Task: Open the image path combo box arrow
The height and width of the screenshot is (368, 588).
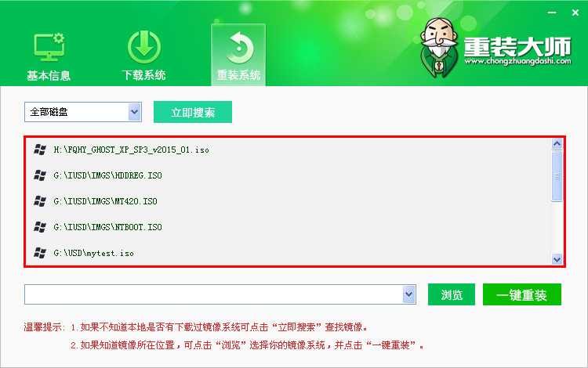Action: pyautogui.click(x=408, y=294)
